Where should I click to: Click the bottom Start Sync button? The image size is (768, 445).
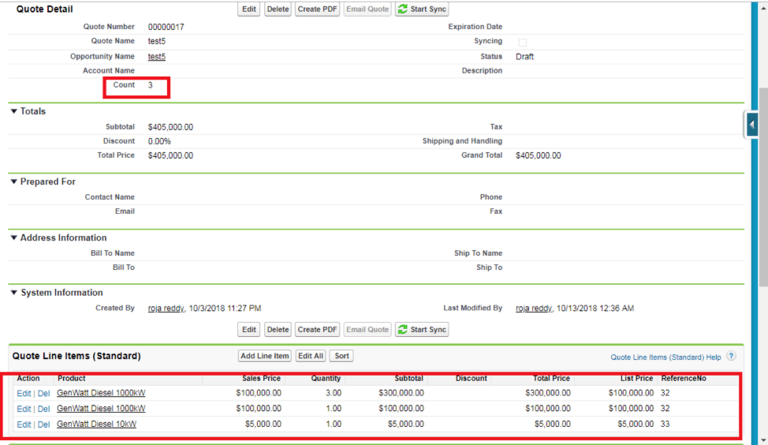422,329
